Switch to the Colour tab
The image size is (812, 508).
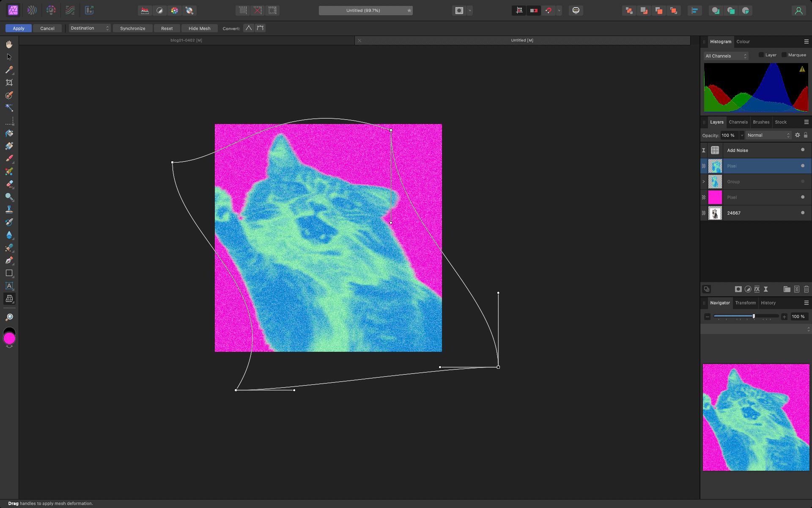(743, 41)
